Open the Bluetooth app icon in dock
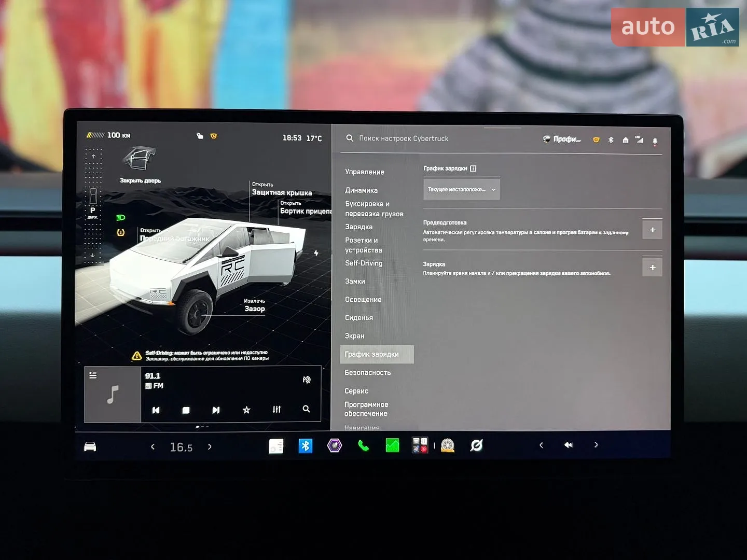The image size is (747, 560). tap(306, 445)
